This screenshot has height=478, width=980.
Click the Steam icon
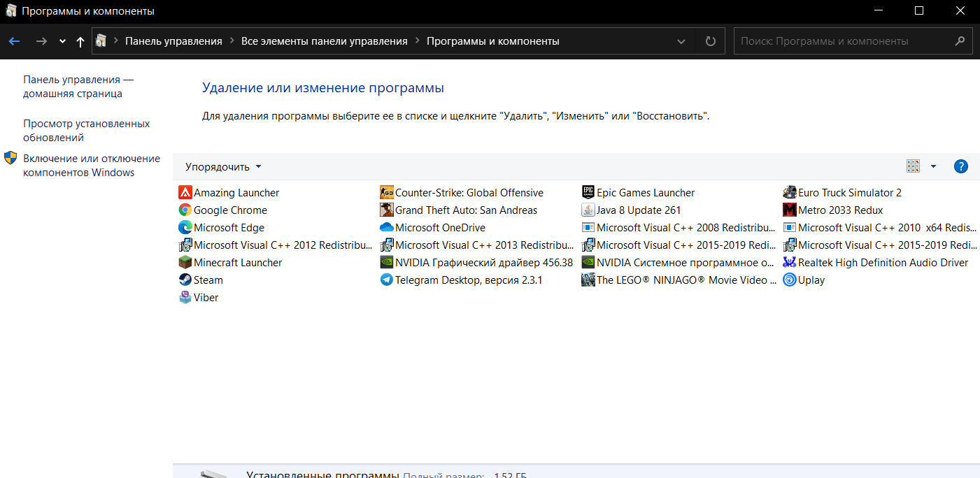pyautogui.click(x=185, y=280)
